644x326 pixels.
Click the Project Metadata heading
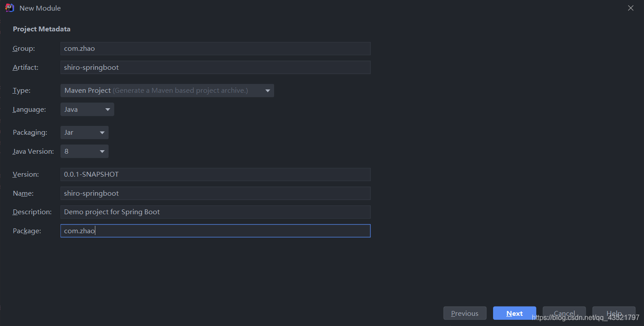tap(41, 29)
